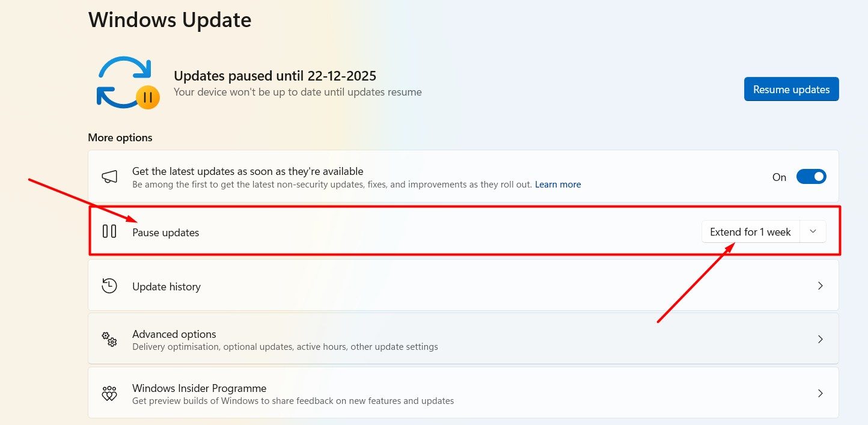Open the Update history entry
868x425 pixels.
point(167,287)
